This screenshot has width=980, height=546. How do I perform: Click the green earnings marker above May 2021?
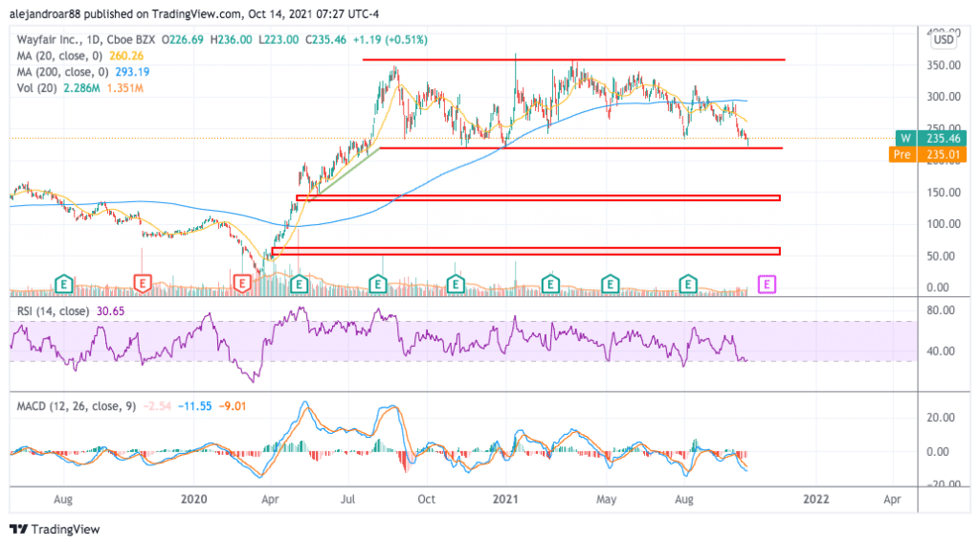click(610, 284)
